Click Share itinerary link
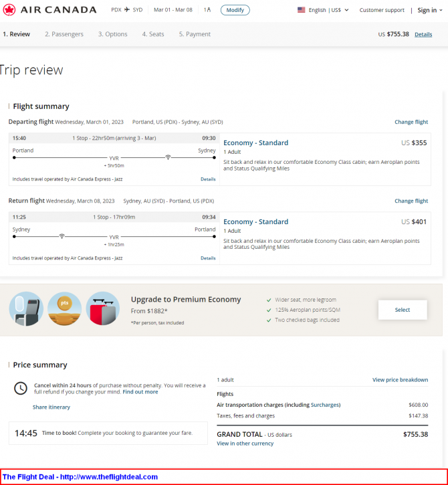Screen dimensions: 448x485 point(51,407)
